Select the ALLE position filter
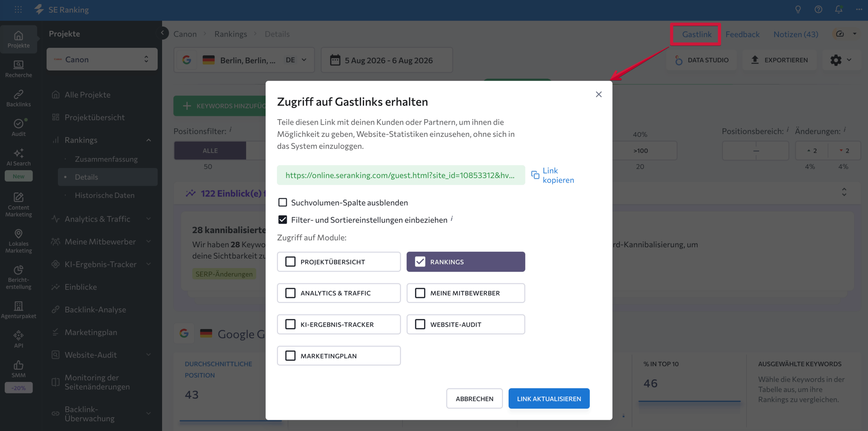Viewport: 868px width, 431px height. [210, 150]
